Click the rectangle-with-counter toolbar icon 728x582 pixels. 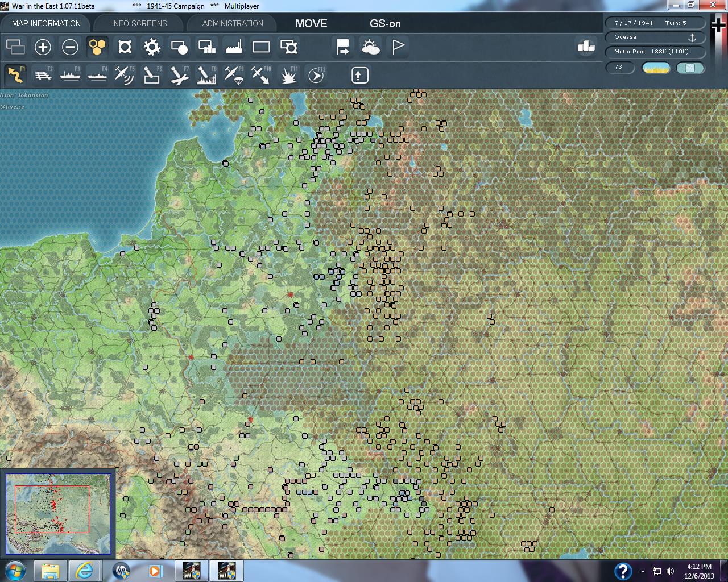click(x=288, y=47)
